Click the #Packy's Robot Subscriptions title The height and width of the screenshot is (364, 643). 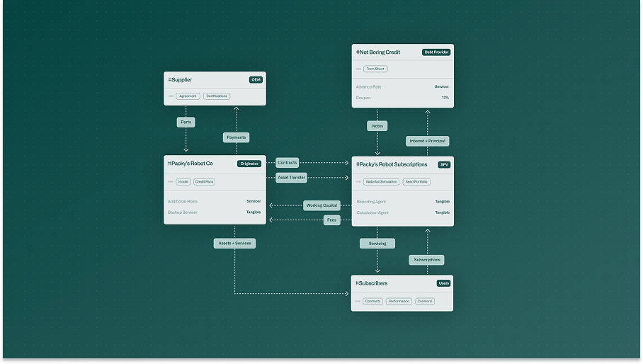[392, 165]
